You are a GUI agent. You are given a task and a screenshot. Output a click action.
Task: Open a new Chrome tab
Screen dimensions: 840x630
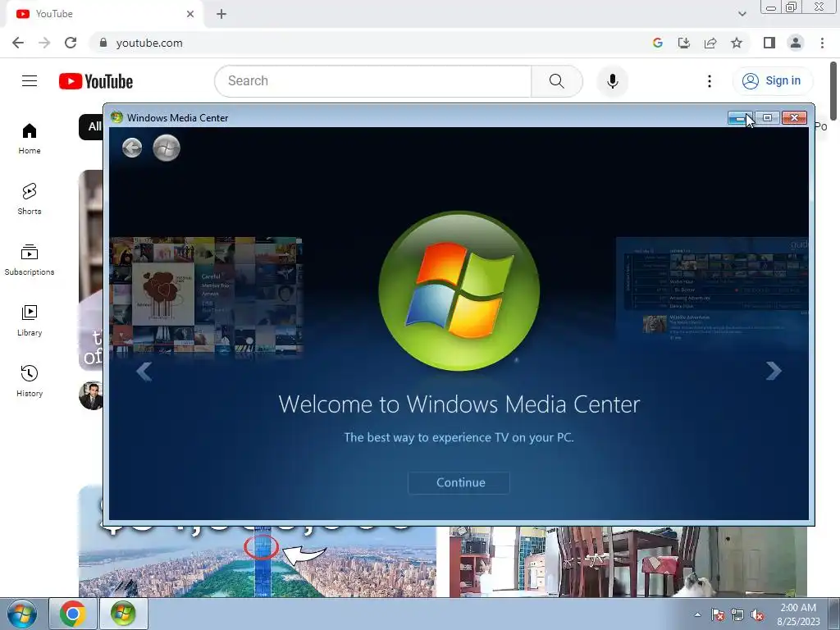tap(221, 14)
